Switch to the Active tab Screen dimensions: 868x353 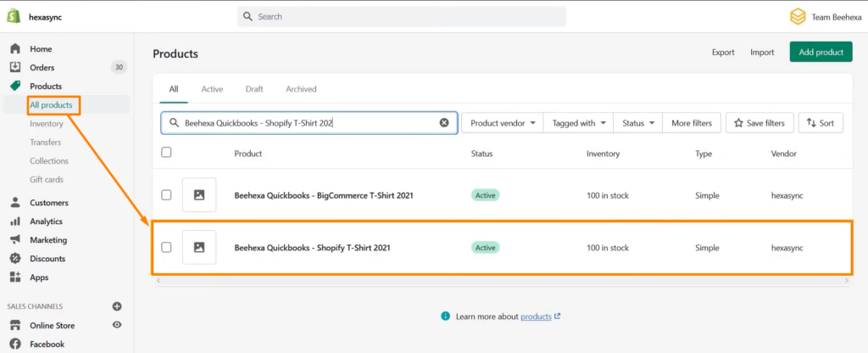point(212,88)
